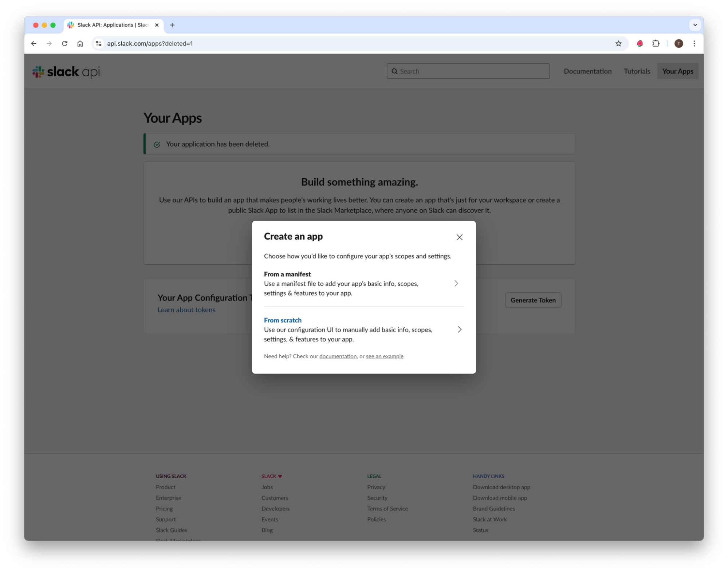
Task: Open footer Terms of Service link
Action: (x=387, y=509)
